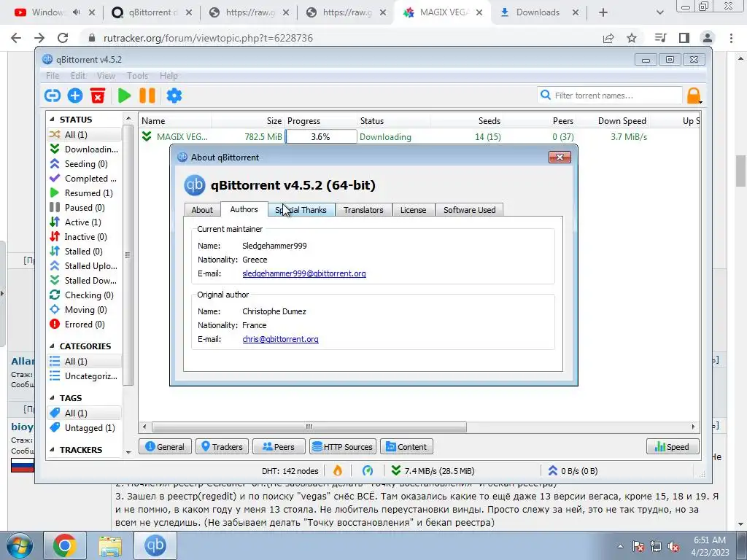Collapse the CATEGORIES section in sidebar
Viewport: 747px width, 560px height.
click(x=53, y=346)
